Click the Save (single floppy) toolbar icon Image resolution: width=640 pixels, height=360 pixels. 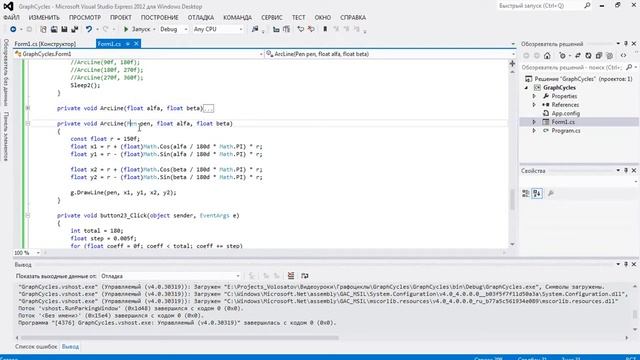64,29
